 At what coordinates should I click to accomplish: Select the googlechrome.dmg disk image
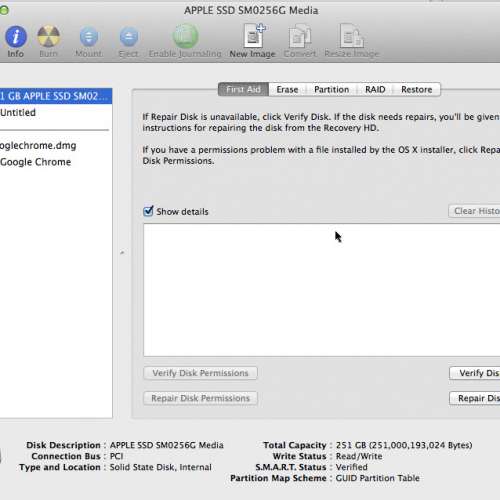56,145
